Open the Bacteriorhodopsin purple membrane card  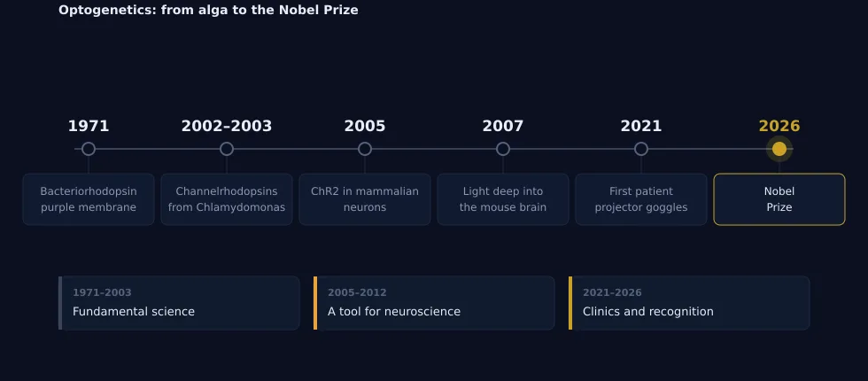89,199
